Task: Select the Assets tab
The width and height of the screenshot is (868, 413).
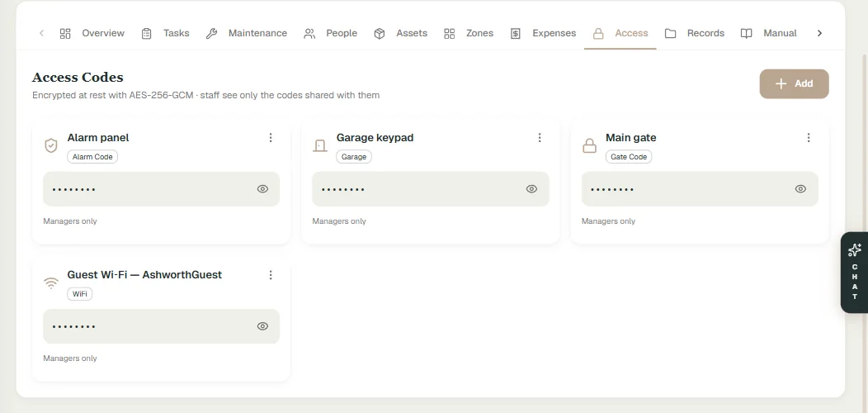Action: tap(400, 33)
